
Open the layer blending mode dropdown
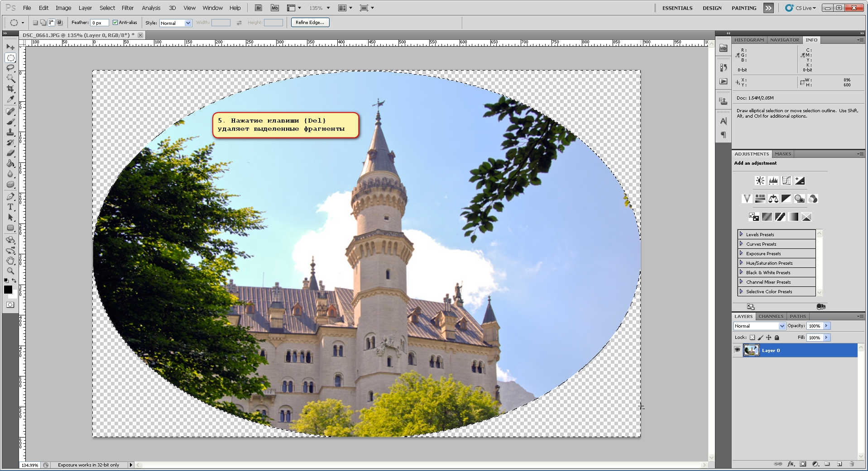coord(759,326)
